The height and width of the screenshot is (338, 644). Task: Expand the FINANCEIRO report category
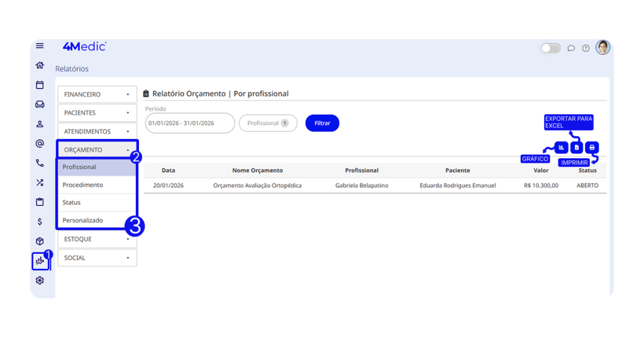97,94
